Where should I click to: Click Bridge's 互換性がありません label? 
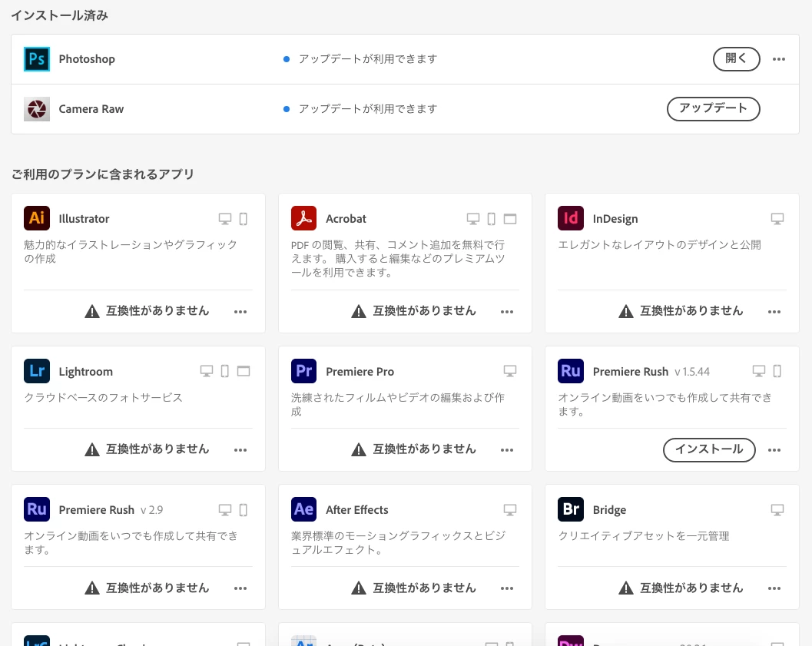pos(691,588)
